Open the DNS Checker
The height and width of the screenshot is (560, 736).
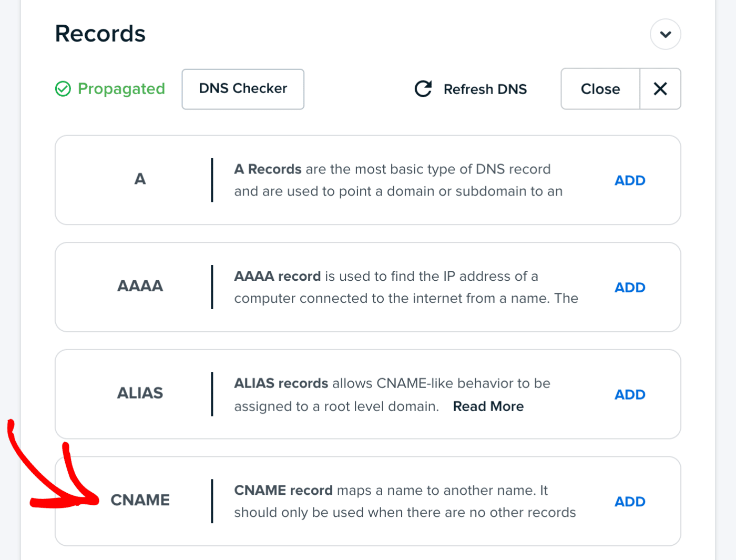[242, 89]
